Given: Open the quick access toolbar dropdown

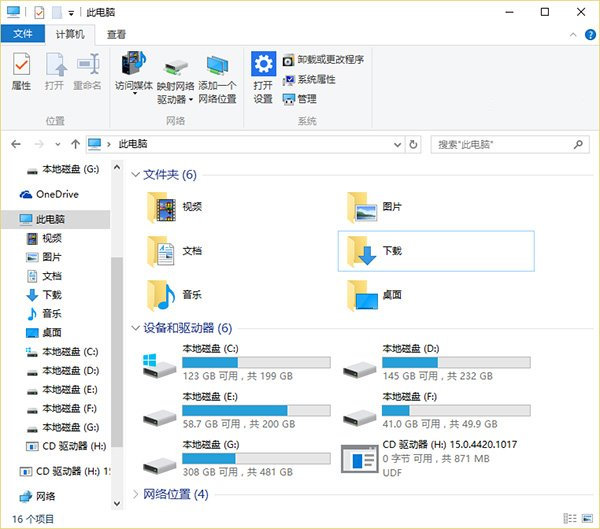Looking at the screenshot, I should point(71,13).
